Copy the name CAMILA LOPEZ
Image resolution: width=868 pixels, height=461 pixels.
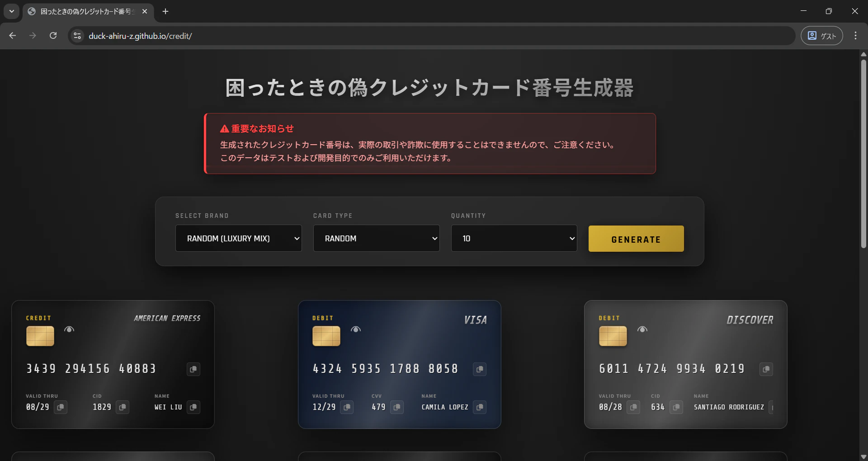click(x=480, y=407)
